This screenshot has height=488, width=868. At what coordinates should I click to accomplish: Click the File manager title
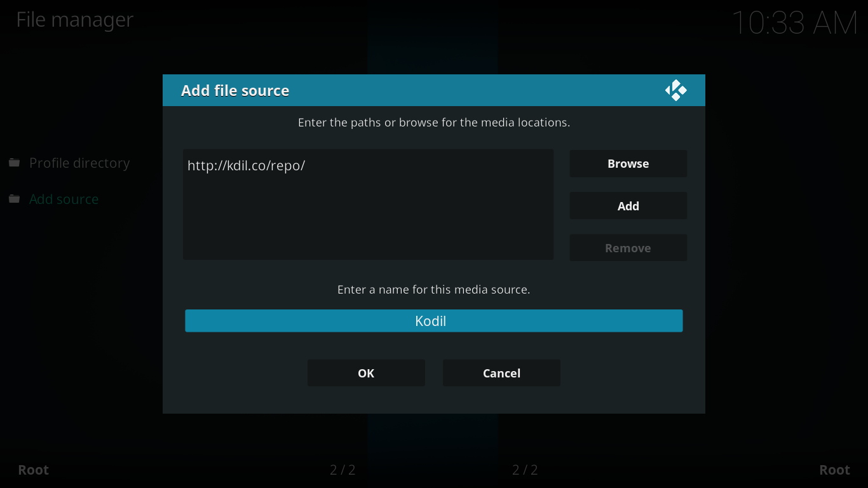[x=75, y=20]
